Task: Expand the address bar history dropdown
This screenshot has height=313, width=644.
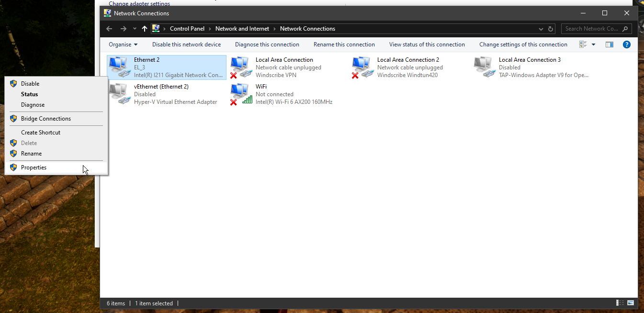Action: tap(541, 29)
